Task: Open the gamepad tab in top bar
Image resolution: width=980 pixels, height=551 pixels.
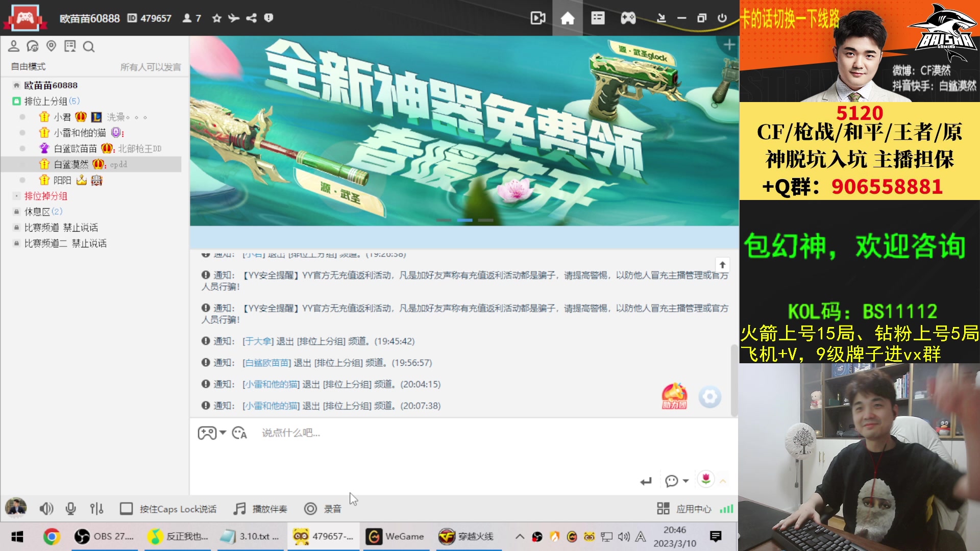Action: [x=628, y=18]
